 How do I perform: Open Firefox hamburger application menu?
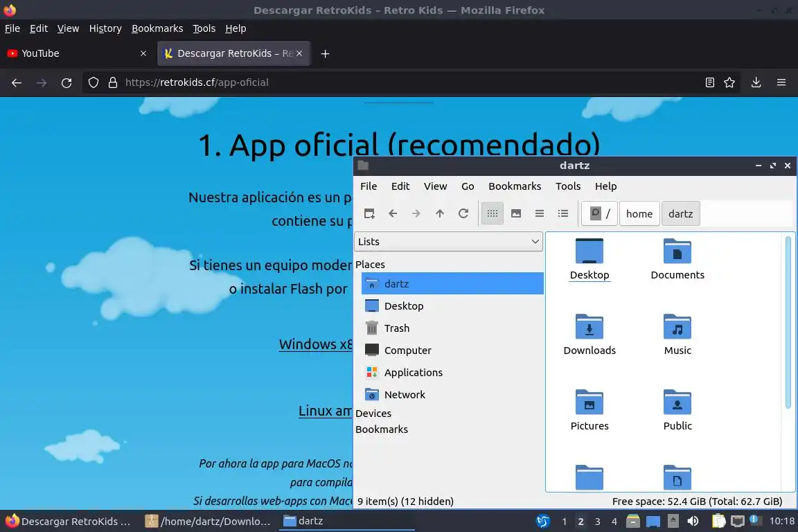781,82
